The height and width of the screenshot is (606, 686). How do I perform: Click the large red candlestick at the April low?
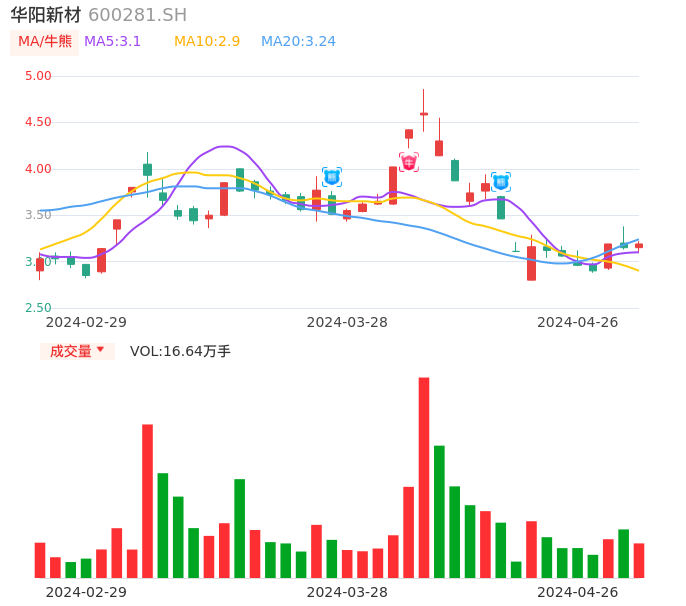[531, 263]
